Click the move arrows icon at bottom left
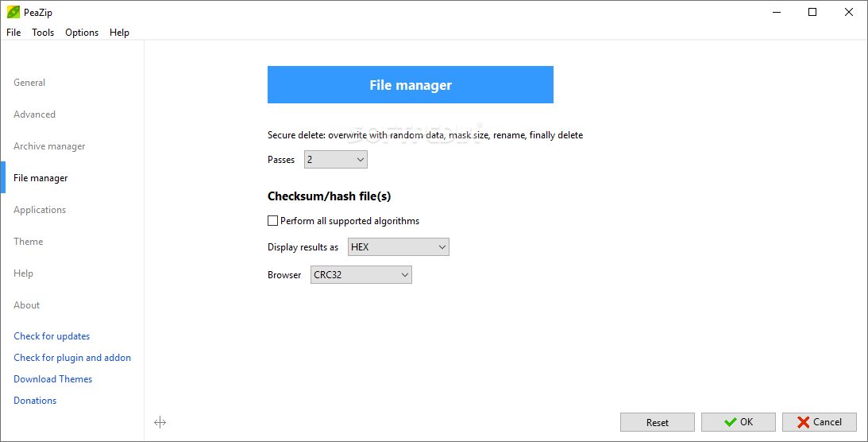This screenshot has height=442, width=868. pos(160,423)
